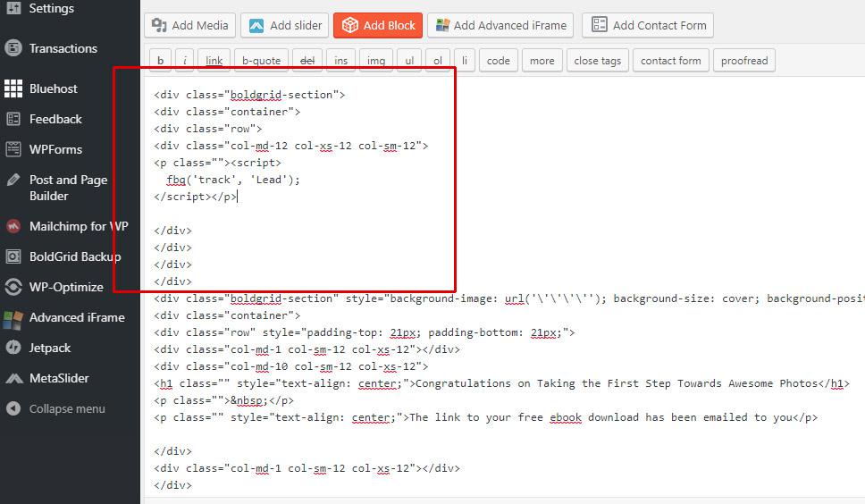Open Post and Page Builder menu
The width and height of the screenshot is (865, 504).
[x=68, y=188]
